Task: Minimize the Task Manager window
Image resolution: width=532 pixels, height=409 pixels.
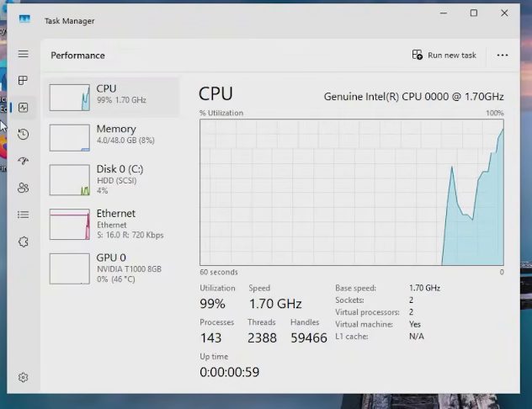Action: pos(444,13)
